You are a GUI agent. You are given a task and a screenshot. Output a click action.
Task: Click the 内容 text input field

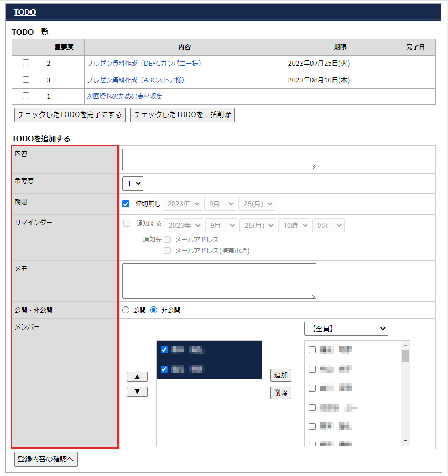(x=219, y=159)
